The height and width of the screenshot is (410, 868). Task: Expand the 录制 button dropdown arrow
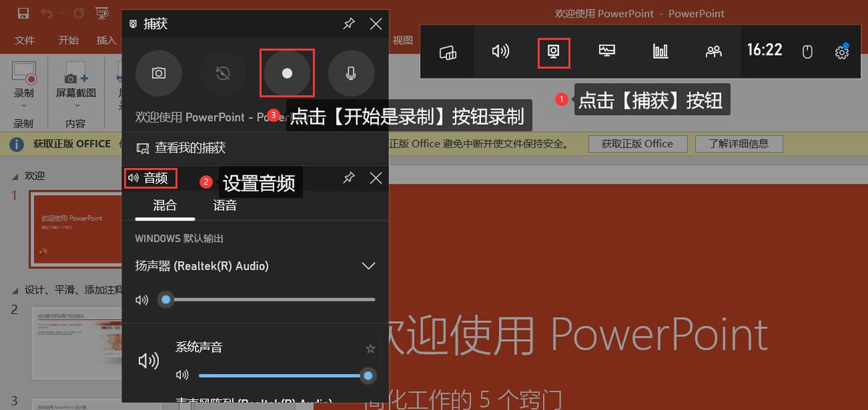pos(24,106)
